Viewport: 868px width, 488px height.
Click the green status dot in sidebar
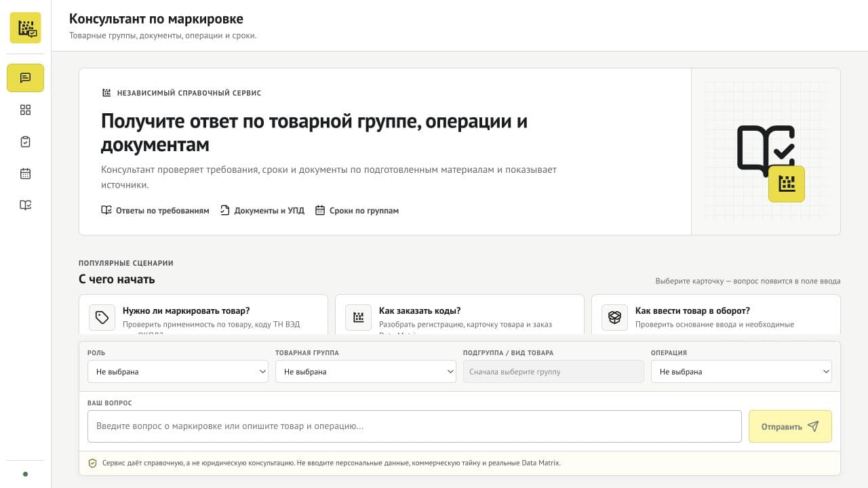pos(25,474)
